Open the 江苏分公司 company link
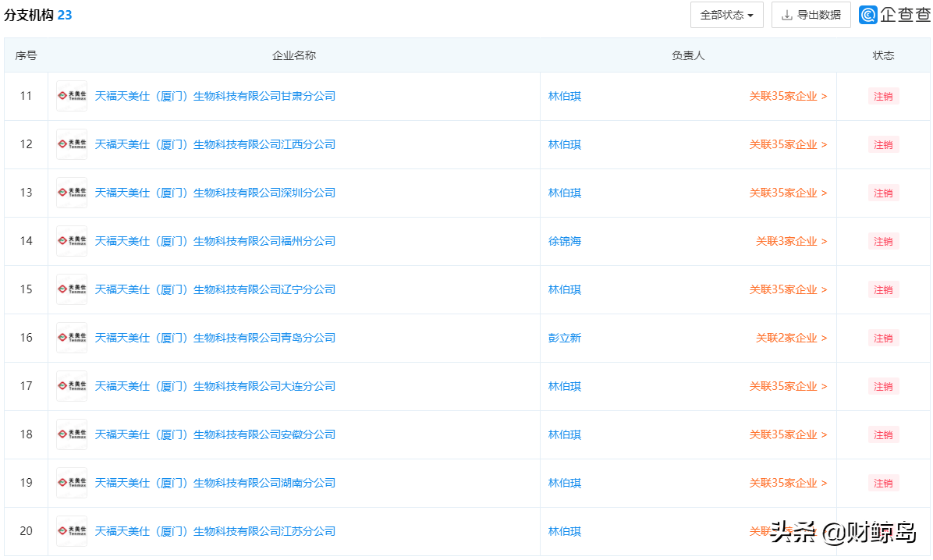Viewport: 933px width, 560px height. pos(215,531)
